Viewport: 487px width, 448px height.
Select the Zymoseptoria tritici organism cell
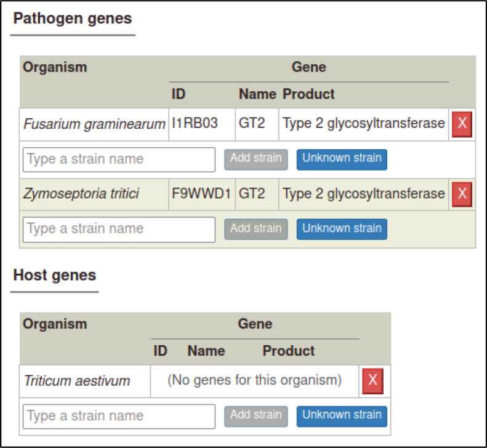tap(94, 194)
